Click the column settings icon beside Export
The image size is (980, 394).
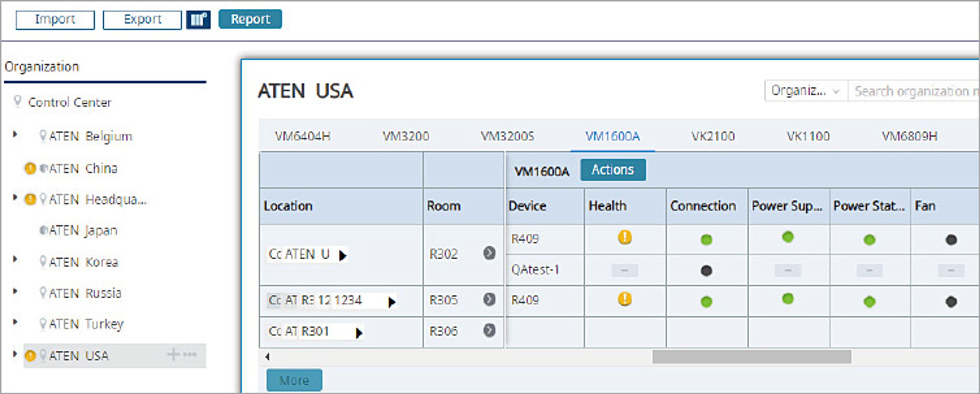coord(198,19)
